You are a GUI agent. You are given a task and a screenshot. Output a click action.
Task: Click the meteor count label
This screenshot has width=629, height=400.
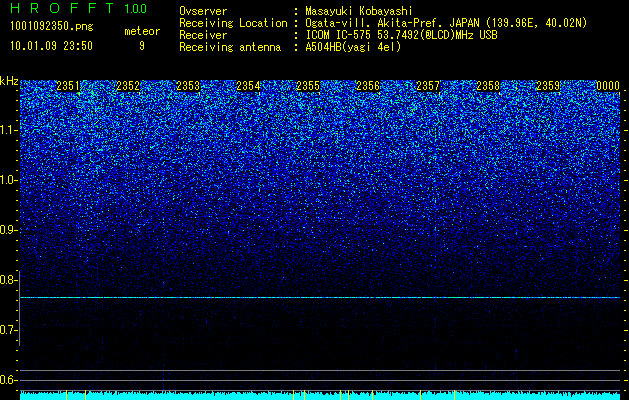142,31
